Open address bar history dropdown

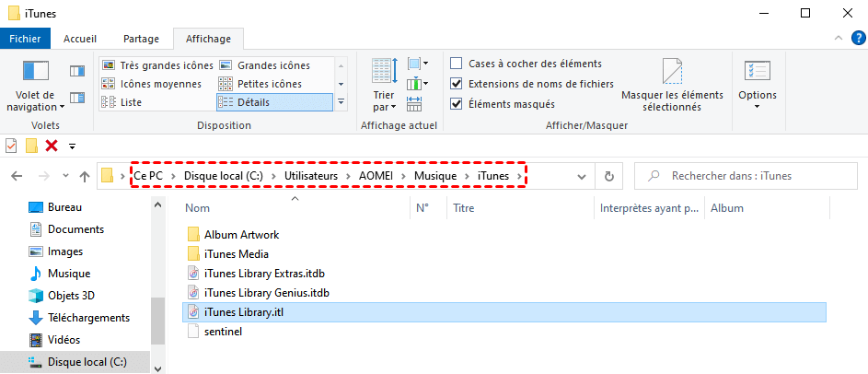[582, 177]
